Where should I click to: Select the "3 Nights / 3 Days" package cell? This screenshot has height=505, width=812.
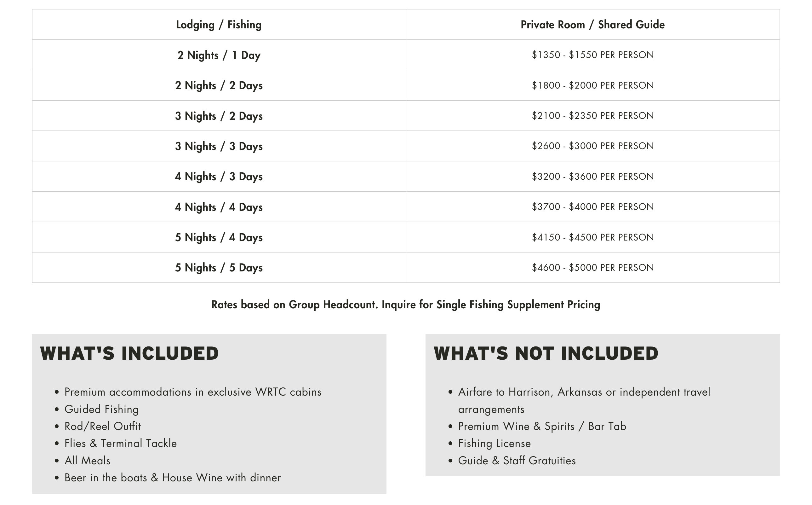219,146
